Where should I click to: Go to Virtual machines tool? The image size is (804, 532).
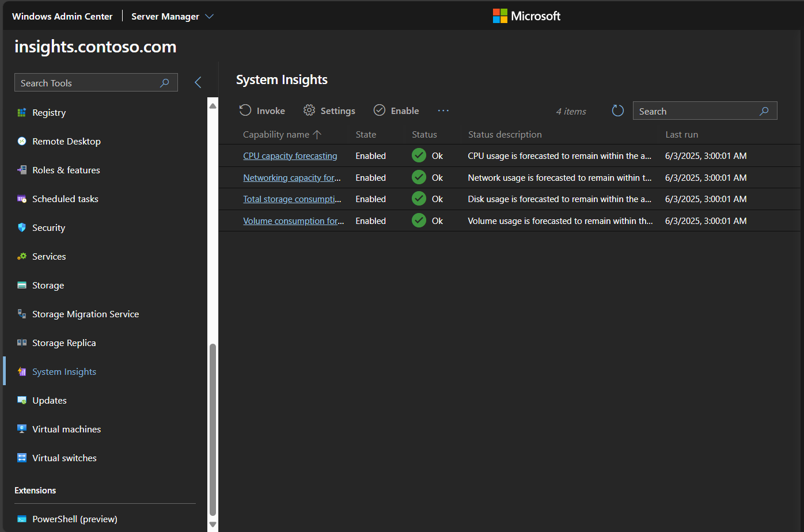coord(66,430)
